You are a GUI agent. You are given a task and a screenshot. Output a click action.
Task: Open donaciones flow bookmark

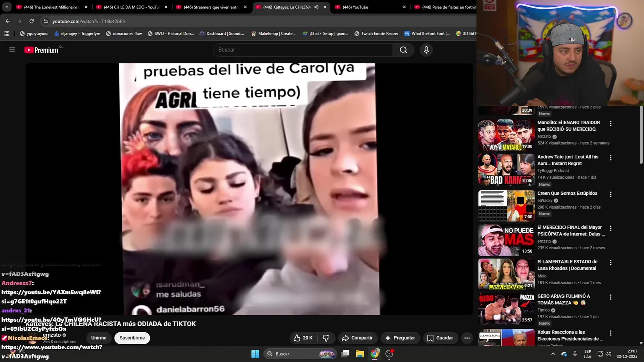124,33
